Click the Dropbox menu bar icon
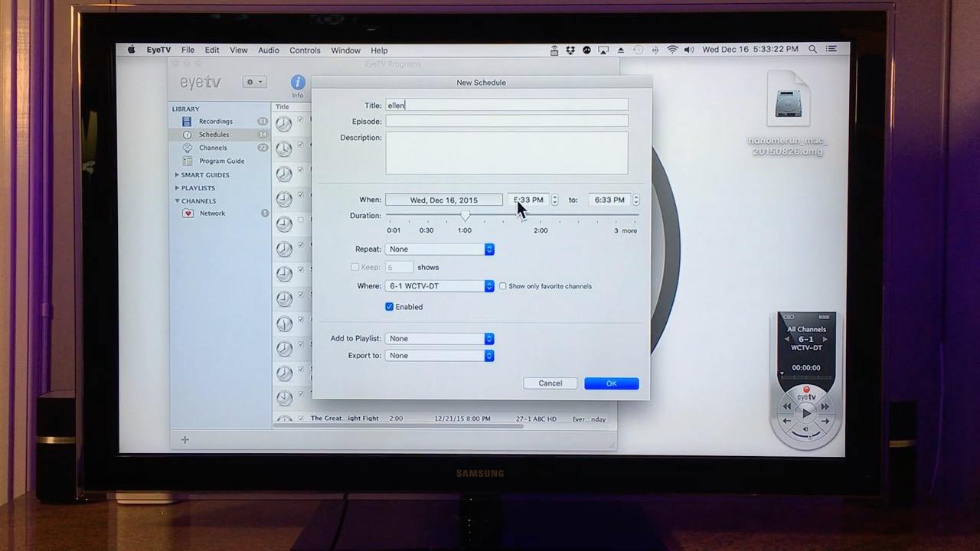The height and width of the screenshot is (551, 980). point(570,50)
